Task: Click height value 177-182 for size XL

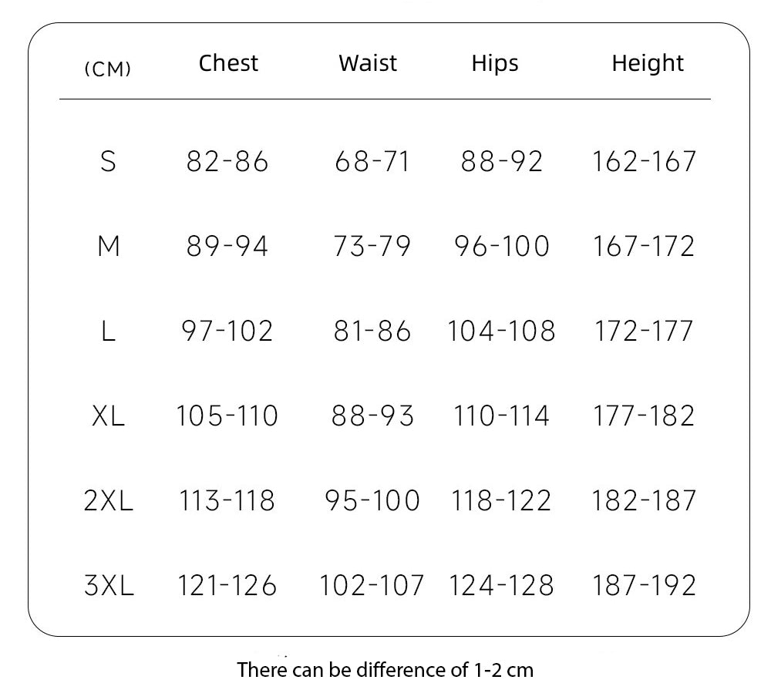Action: click(644, 416)
